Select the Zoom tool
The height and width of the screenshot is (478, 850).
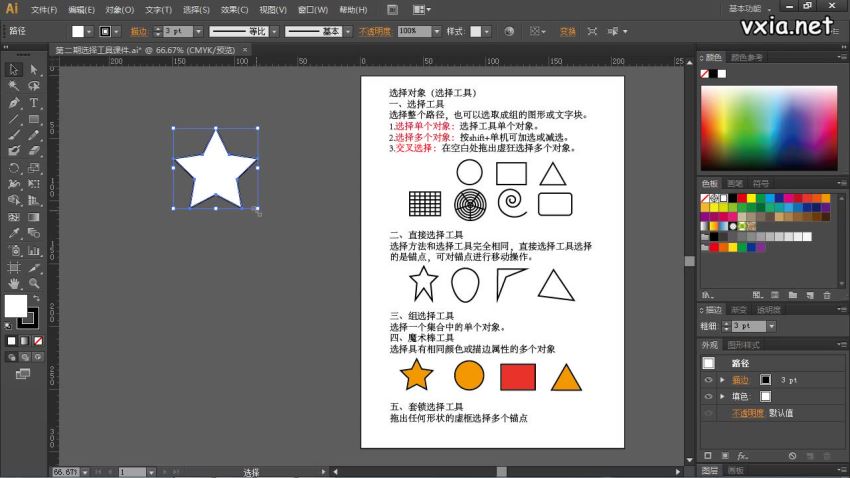pos(34,283)
